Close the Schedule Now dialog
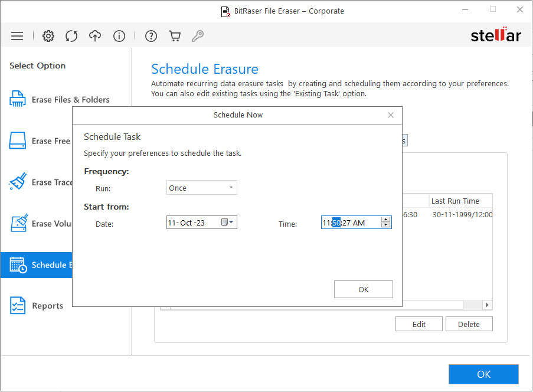The width and height of the screenshot is (533, 392). [x=391, y=115]
